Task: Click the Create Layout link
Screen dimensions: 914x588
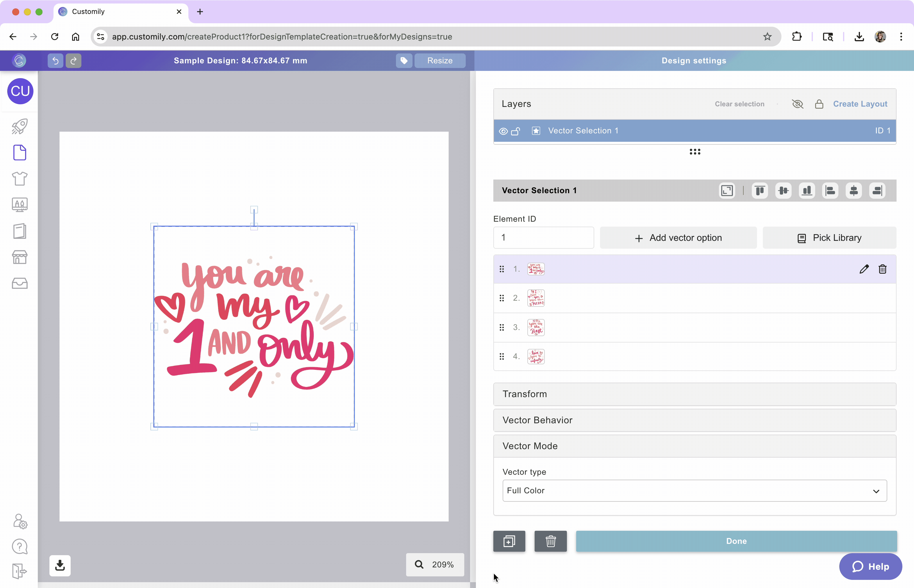Action: [x=860, y=104]
